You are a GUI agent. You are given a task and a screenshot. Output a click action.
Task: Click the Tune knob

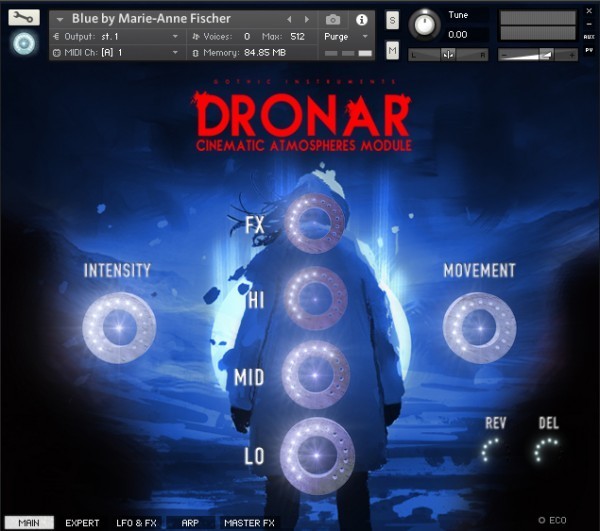click(x=424, y=24)
